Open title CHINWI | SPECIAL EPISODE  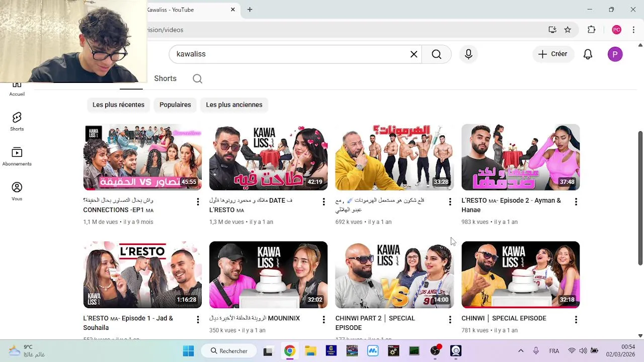tap(504, 318)
